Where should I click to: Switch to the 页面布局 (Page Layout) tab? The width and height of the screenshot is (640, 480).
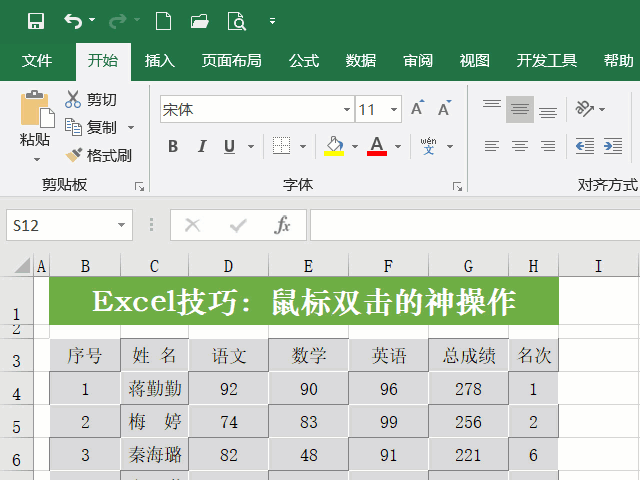(x=231, y=61)
